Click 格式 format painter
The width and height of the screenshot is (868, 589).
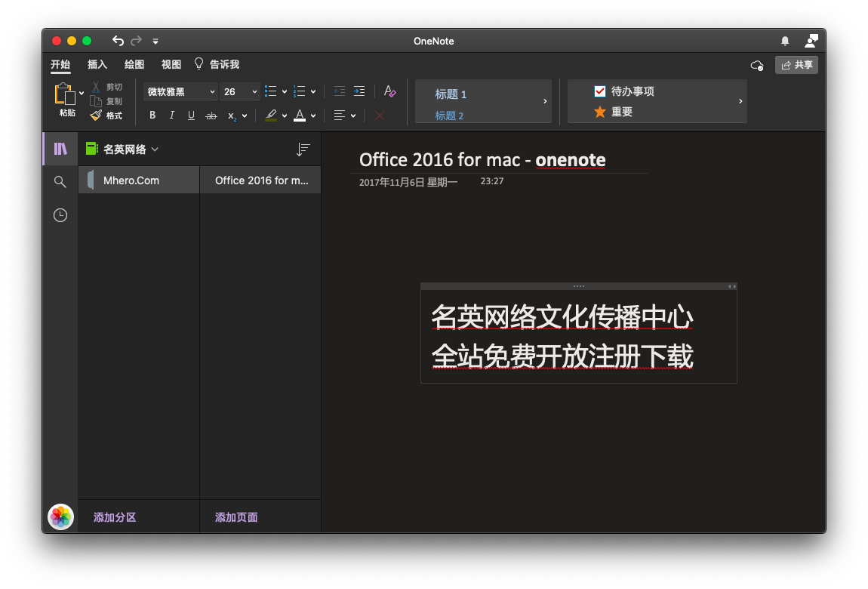(x=107, y=115)
